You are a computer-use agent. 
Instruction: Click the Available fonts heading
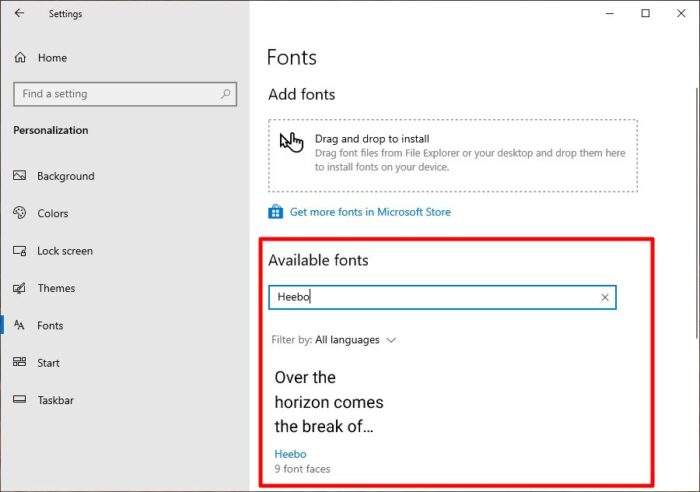click(x=318, y=260)
